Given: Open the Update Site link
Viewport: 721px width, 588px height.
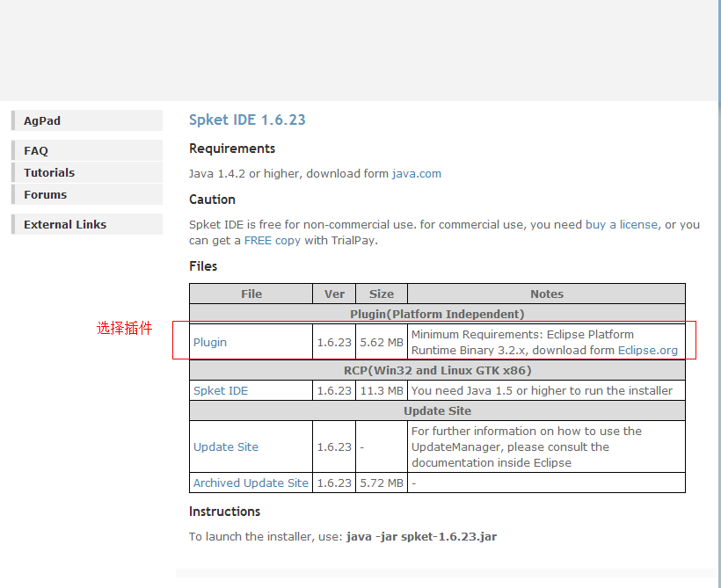Looking at the screenshot, I should pyautogui.click(x=226, y=446).
